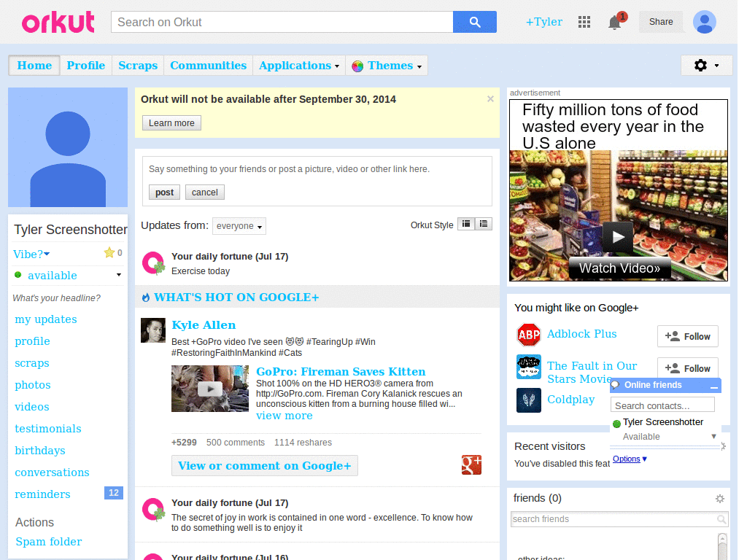Click the Orkut logo
Image resolution: width=747 pixels, height=560 pixels.
(58, 23)
